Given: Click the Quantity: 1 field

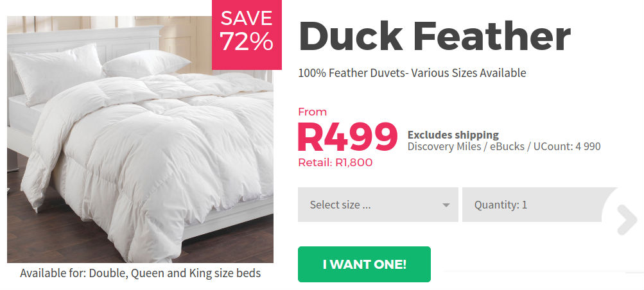Looking at the screenshot, I should point(533,205).
